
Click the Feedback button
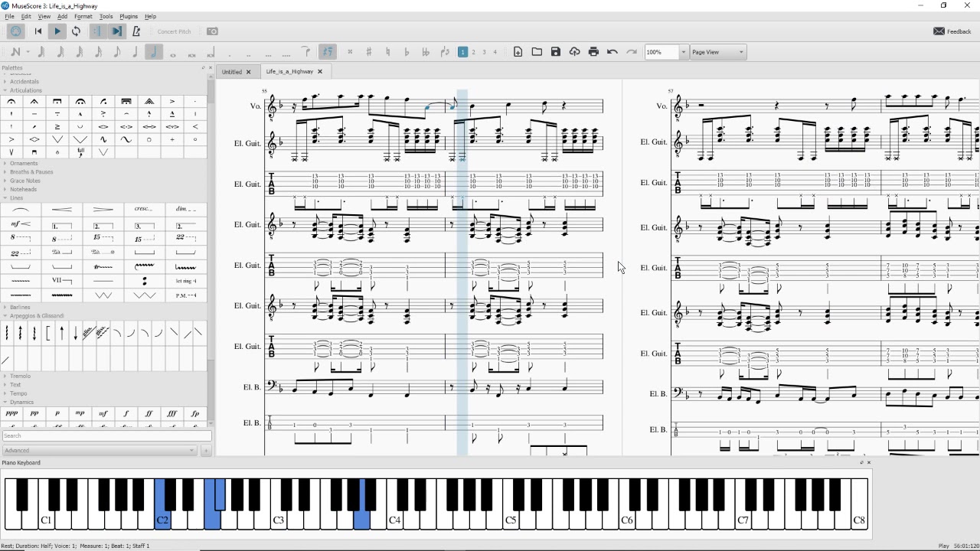click(x=952, y=31)
